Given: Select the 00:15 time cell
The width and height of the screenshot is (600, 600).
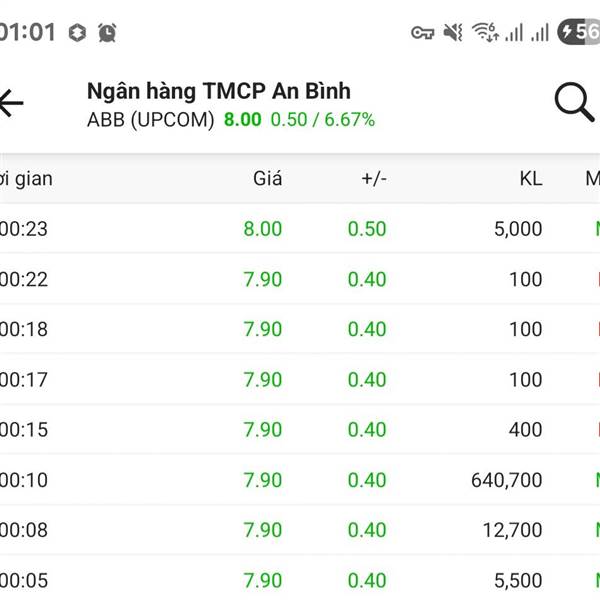Looking at the screenshot, I should 24,429.
